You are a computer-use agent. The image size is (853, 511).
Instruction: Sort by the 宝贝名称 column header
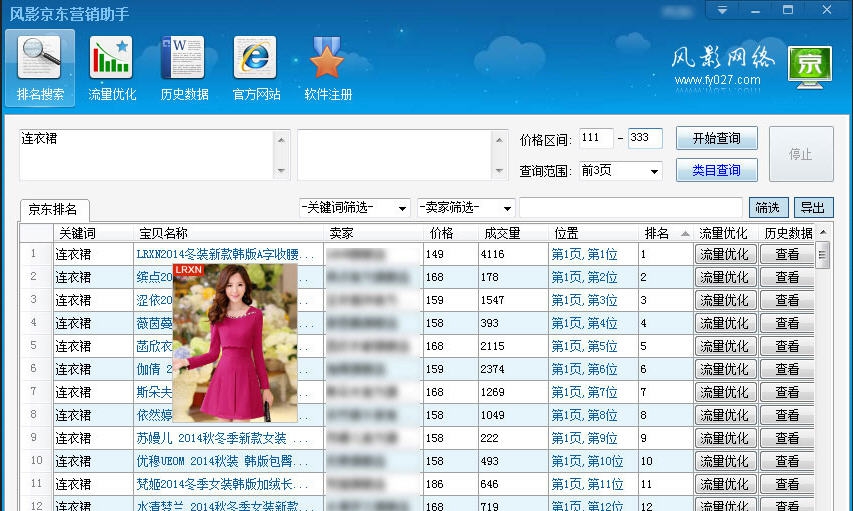tap(228, 233)
